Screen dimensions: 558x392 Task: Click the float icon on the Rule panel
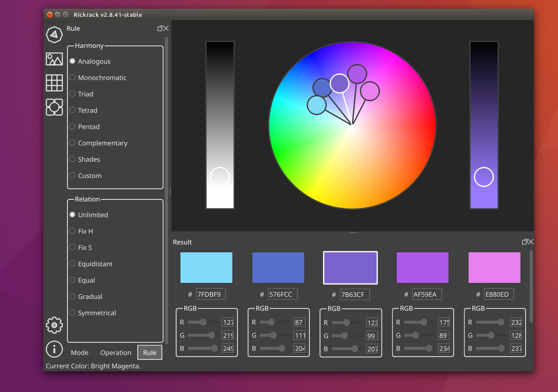(x=160, y=28)
